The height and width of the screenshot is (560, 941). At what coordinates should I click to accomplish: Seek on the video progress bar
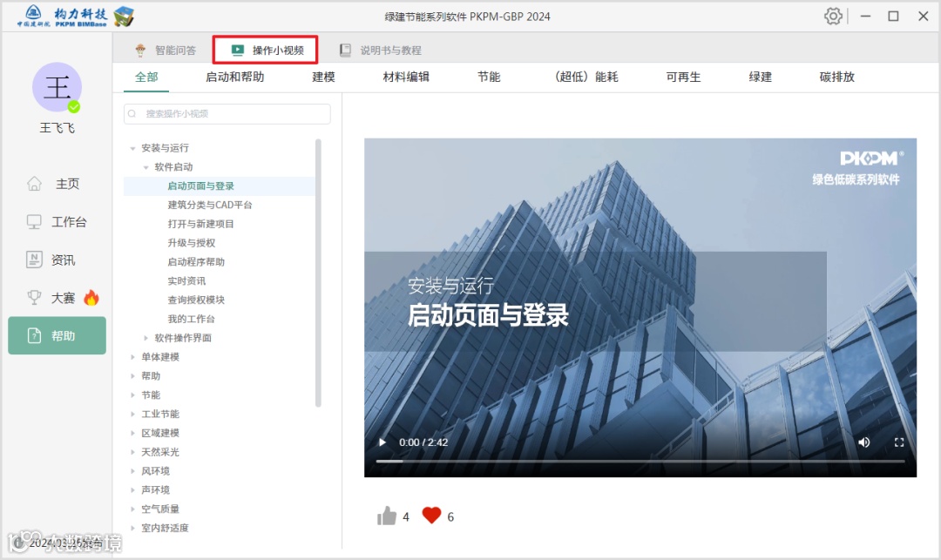point(640,461)
